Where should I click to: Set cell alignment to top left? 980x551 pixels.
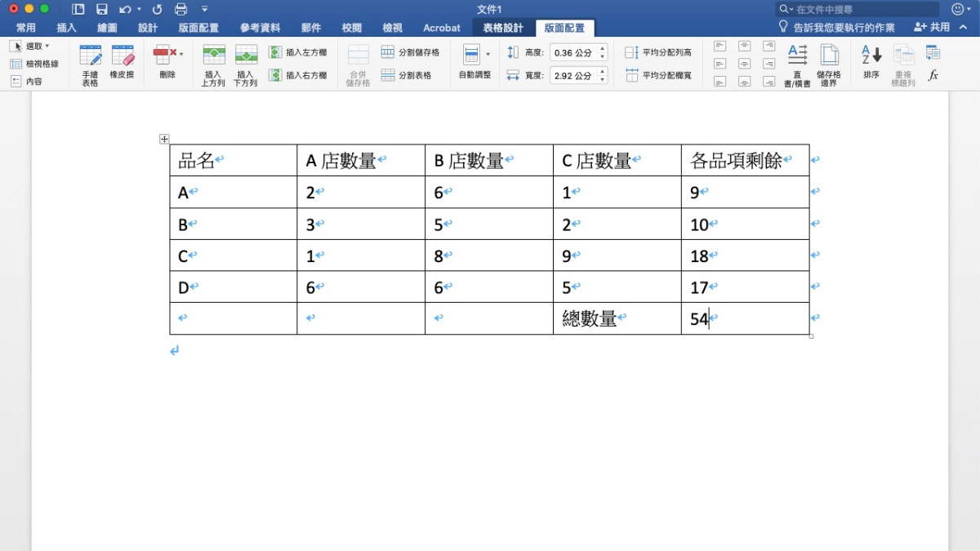tap(719, 46)
